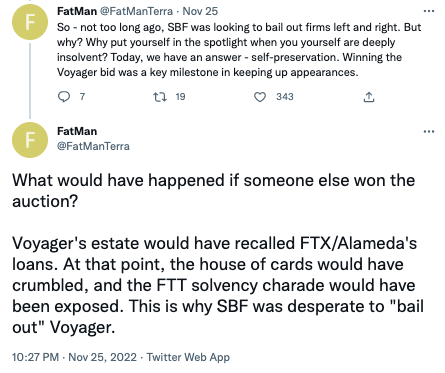View the 7 replies count
445x373 pixels.
(82, 97)
